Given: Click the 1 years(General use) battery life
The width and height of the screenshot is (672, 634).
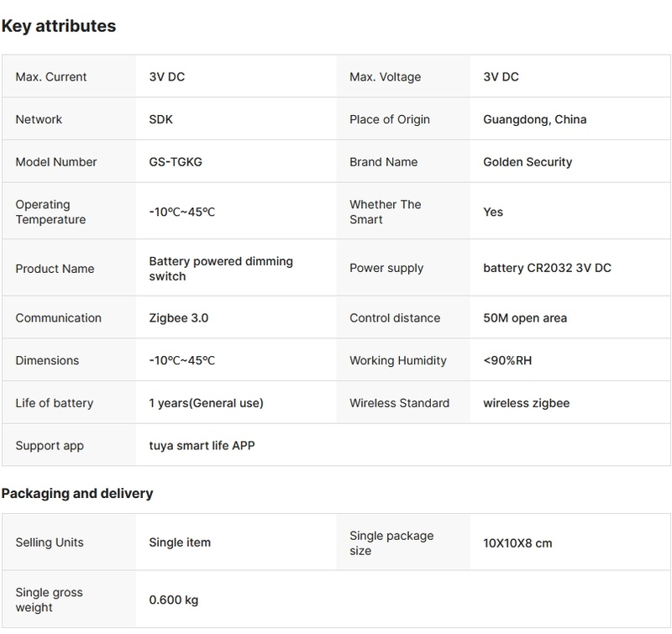Looking at the screenshot, I should coord(206,403).
